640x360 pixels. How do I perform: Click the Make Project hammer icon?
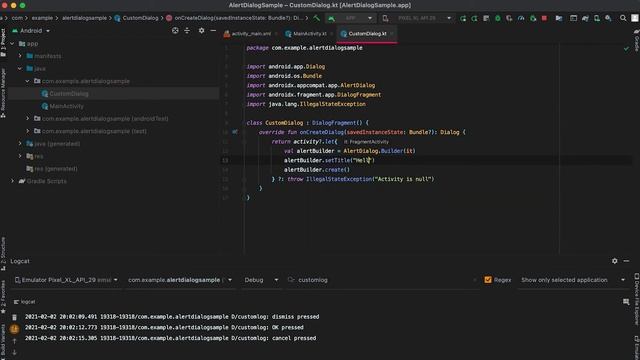pyautogui.click(x=317, y=18)
